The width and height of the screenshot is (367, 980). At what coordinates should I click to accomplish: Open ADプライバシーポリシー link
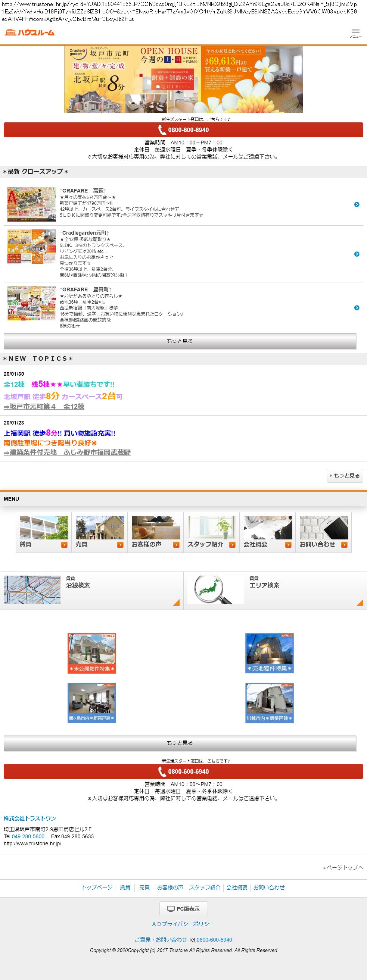183,924
